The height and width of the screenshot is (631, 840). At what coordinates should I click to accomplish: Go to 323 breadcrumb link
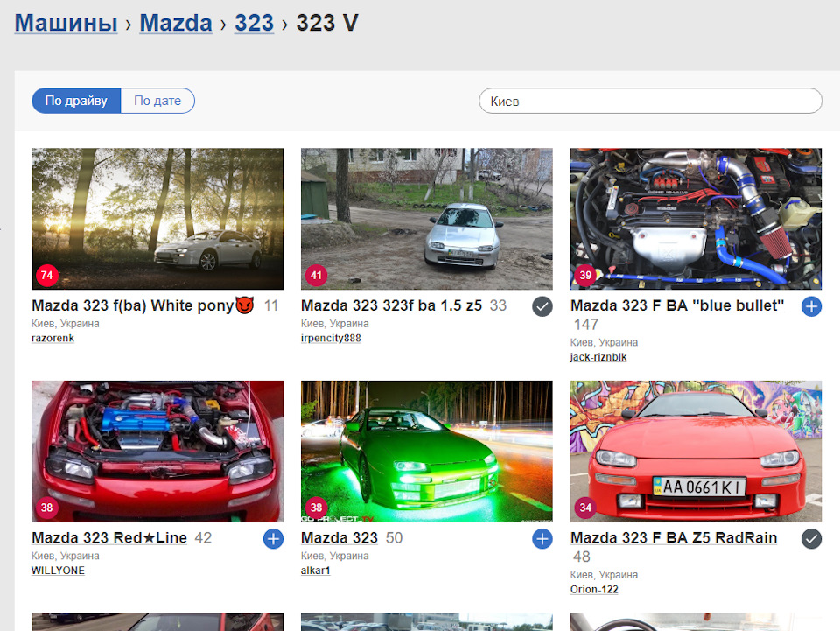pyautogui.click(x=254, y=23)
